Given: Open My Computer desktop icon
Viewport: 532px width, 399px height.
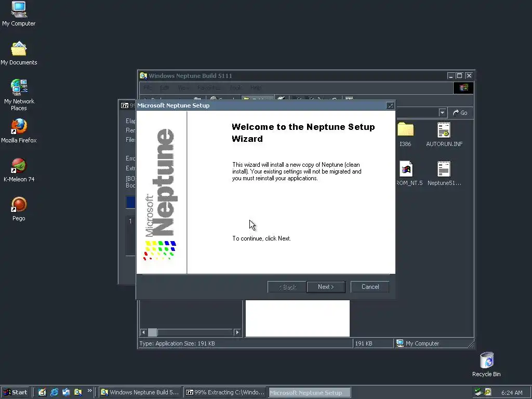Looking at the screenshot, I should click(19, 14).
